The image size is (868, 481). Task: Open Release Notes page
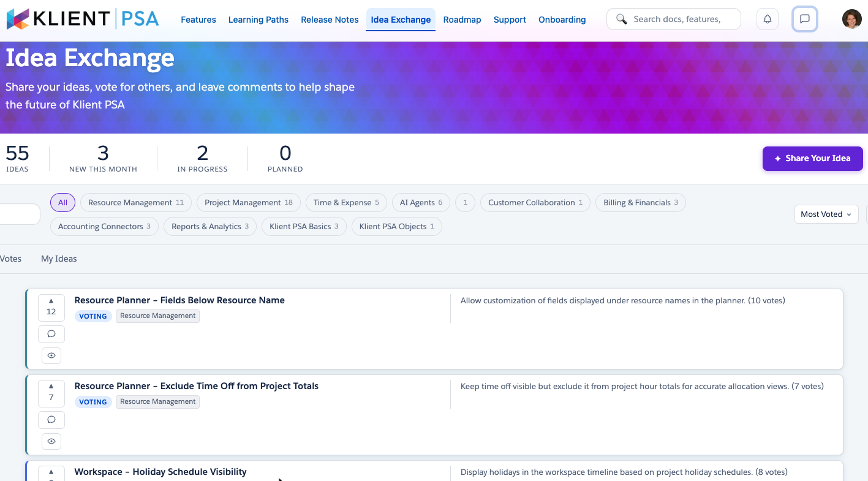coord(330,20)
